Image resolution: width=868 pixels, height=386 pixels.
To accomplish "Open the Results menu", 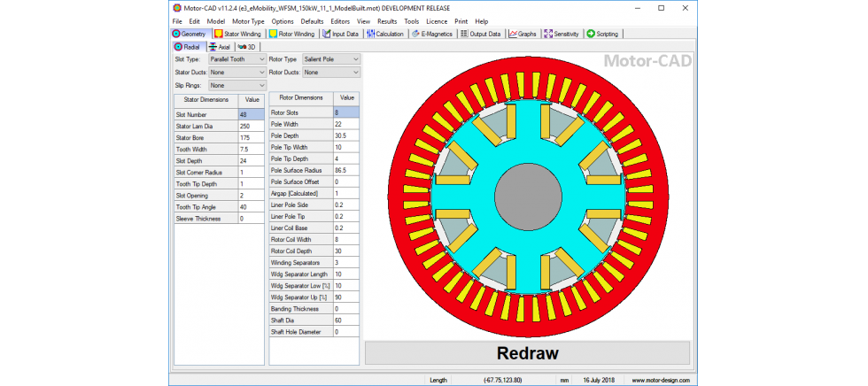I will pos(387,21).
